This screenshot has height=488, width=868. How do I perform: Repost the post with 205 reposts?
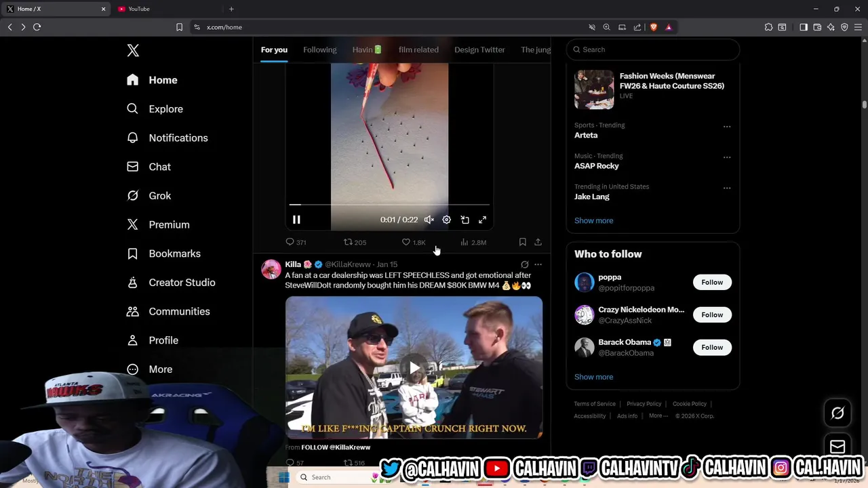point(354,242)
